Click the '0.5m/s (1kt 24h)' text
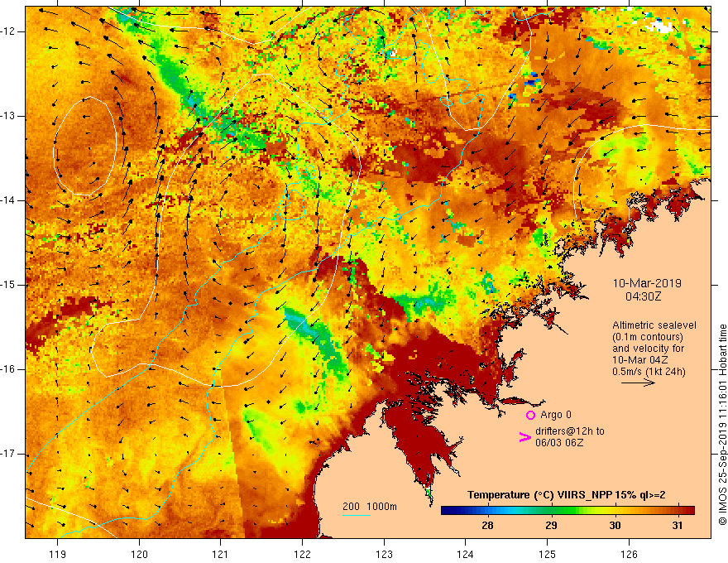 649,372
